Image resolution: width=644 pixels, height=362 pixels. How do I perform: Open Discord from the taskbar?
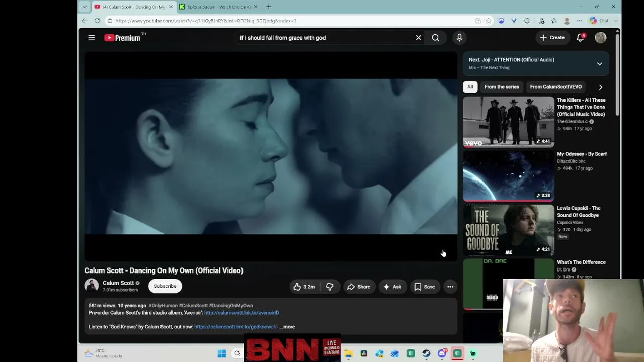tap(442, 353)
